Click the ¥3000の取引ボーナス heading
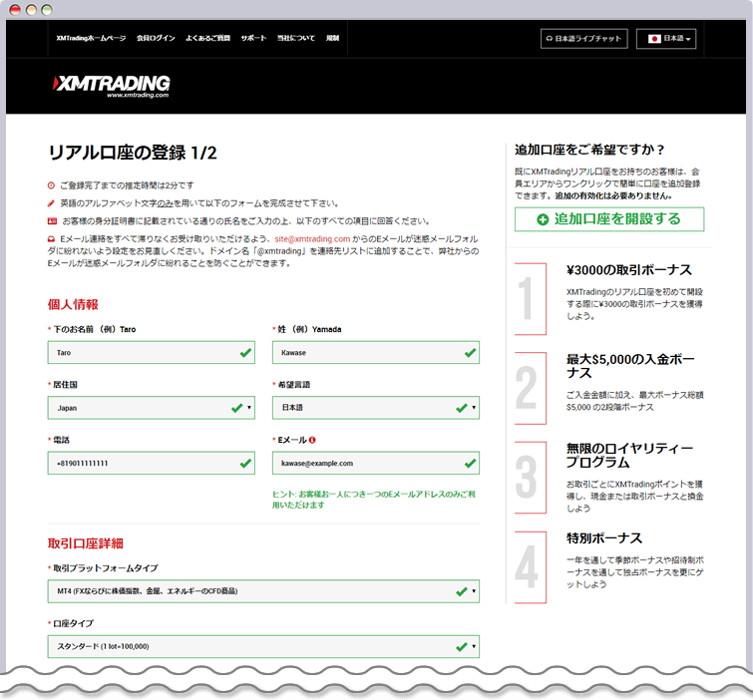Viewport: 753px width, 700px height. (x=629, y=270)
